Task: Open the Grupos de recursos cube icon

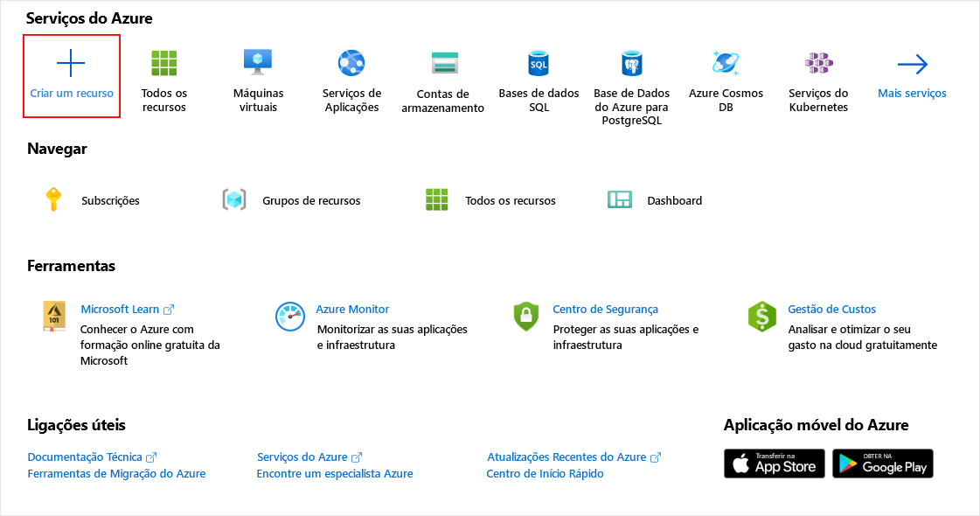Action: [x=234, y=199]
